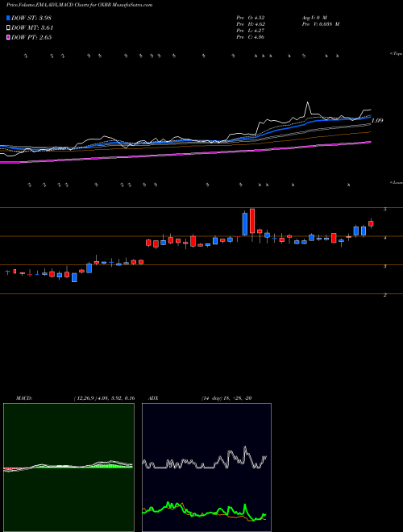The image size is (403, 532).
Task: Click the 'Avg V: 0 M' volume text
Action: coord(314,17)
